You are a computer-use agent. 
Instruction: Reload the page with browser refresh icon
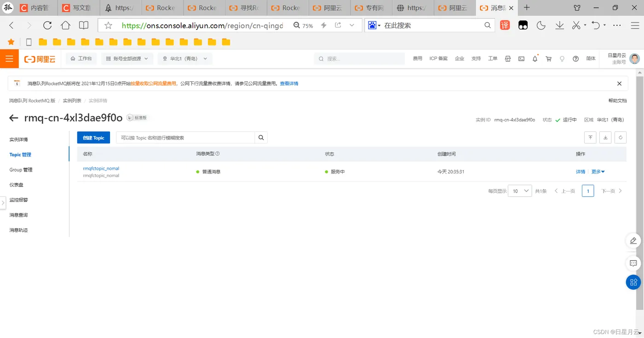pyautogui.click(x=47, y=26)
